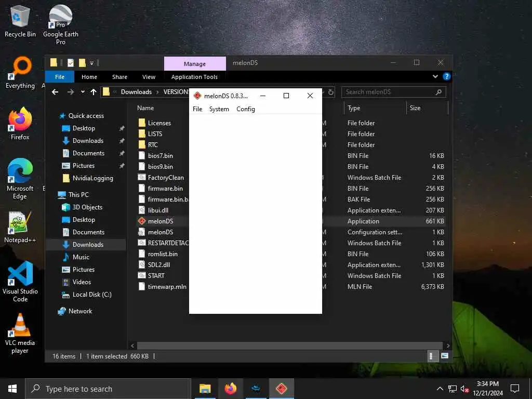Select This PC in navigation pane
The width and height of the screenshot is (532, 399).
[x=78, y=195]
